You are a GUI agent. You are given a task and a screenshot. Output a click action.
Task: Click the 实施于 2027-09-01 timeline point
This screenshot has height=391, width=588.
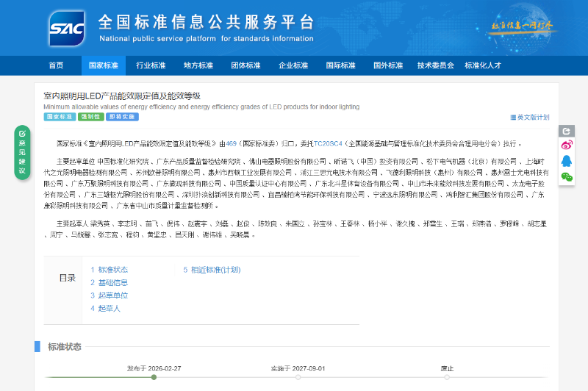tap(298, 377)
